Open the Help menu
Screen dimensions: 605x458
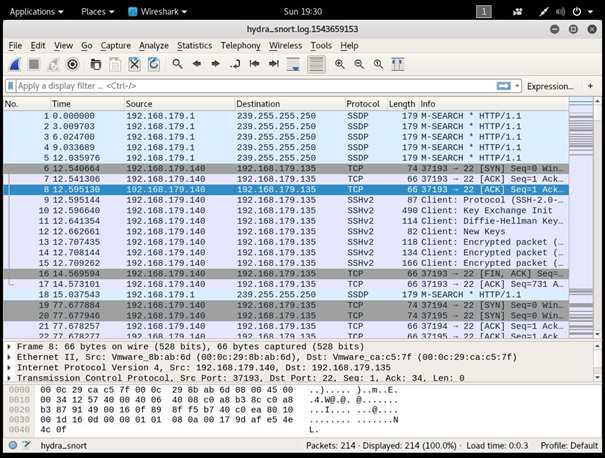pyautogui.click(x=349, y=46)
